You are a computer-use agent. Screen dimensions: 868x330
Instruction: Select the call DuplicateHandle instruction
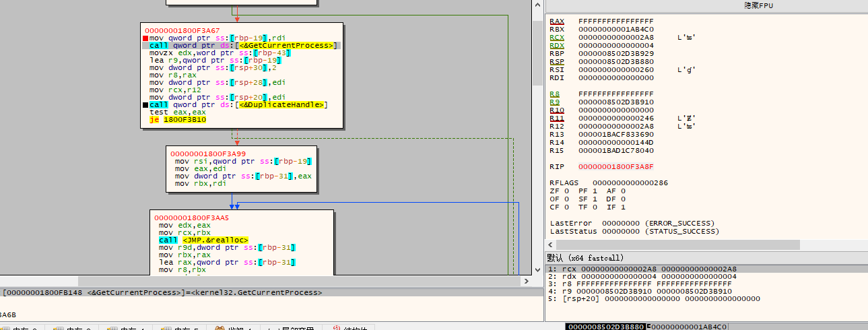238,105
